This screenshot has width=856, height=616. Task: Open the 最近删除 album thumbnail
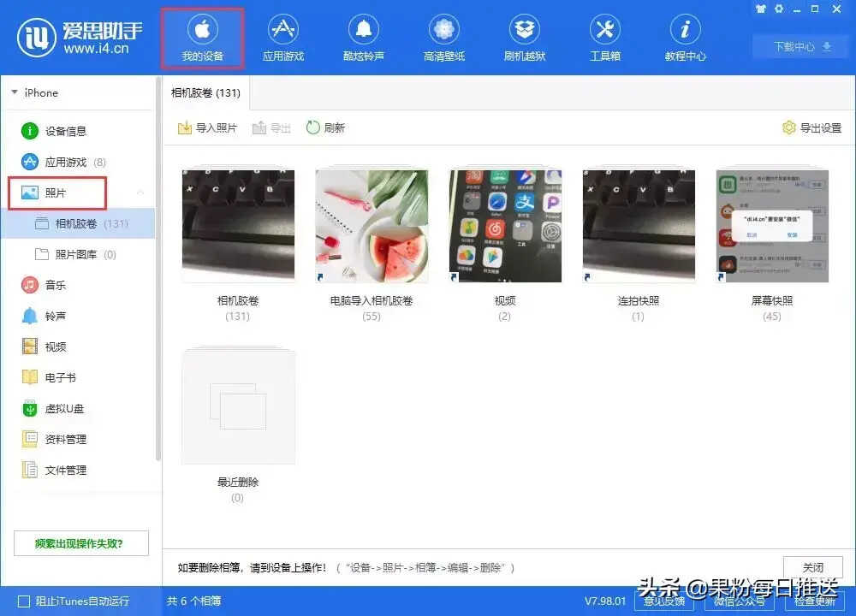click(x=238, y=407)
